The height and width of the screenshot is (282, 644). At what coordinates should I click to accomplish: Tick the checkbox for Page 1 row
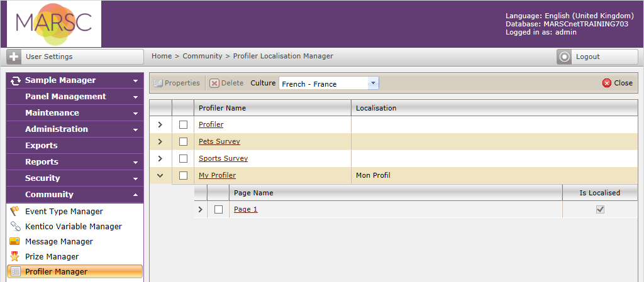[218, 209]
